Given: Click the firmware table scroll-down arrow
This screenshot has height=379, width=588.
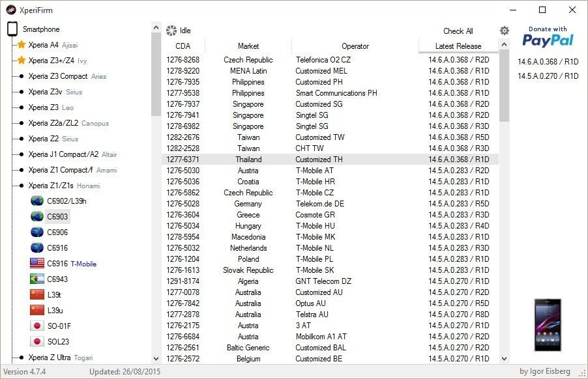Looking at the screenshot, I should [x=505, y=358].
